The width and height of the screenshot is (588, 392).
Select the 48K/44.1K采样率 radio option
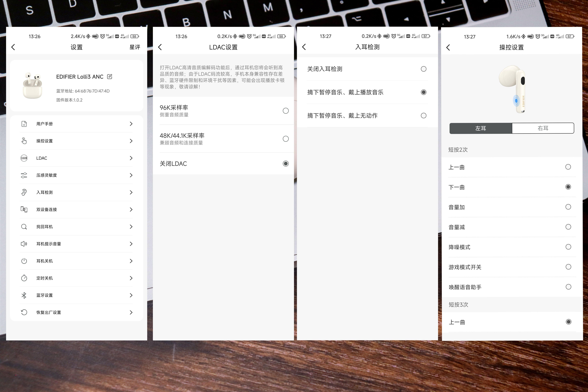tap(286, 139)
